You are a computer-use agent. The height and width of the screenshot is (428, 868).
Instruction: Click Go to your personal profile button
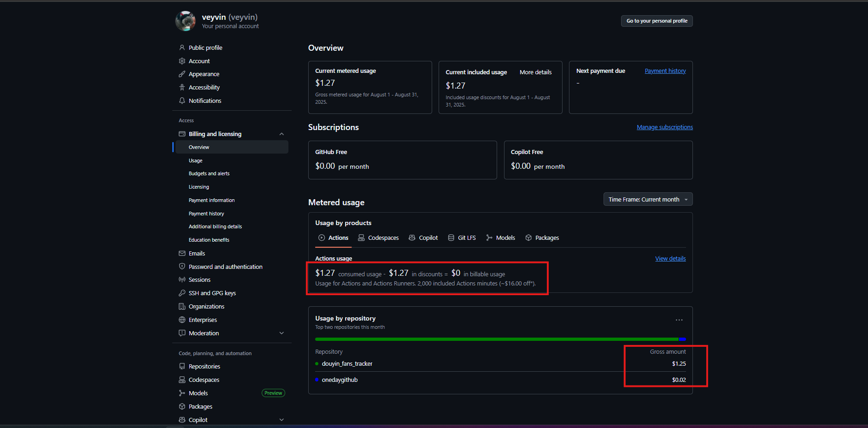(x=657, y=21)
